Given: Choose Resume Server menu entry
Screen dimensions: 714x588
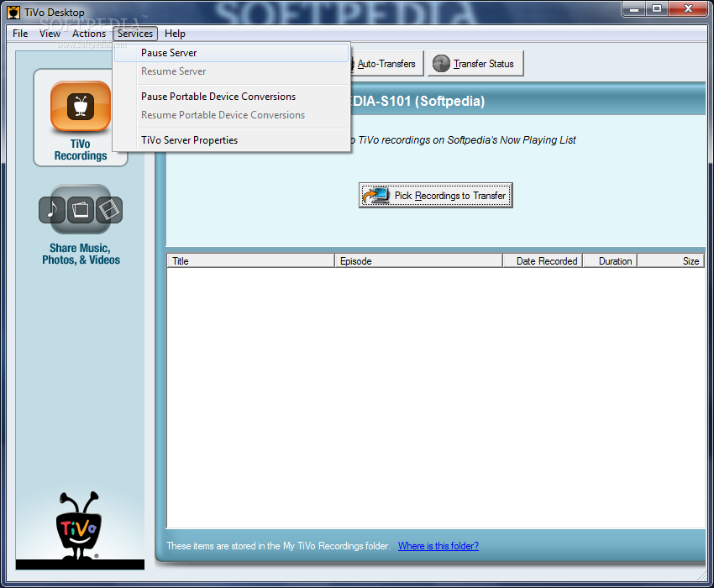Looking at the screenshot, I should coord(231,71).
